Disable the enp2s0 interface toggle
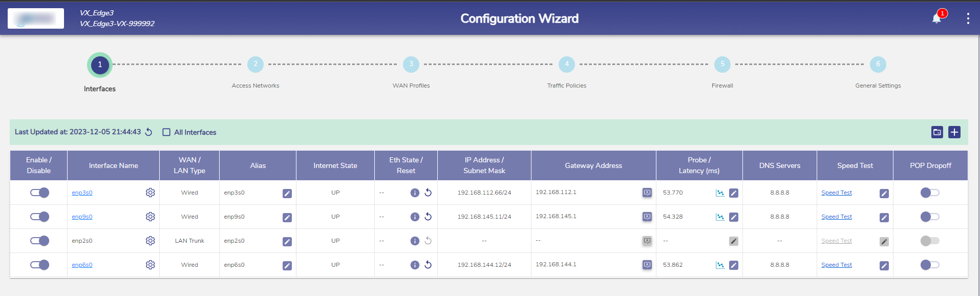This screenshot has width=980, height=296. pyautogui.click(x=39, y=241)
